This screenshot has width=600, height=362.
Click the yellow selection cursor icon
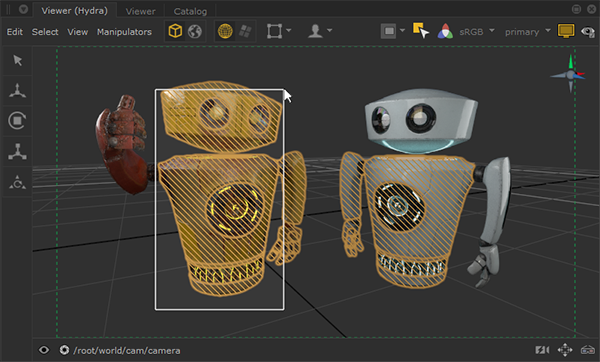[421, 31]
